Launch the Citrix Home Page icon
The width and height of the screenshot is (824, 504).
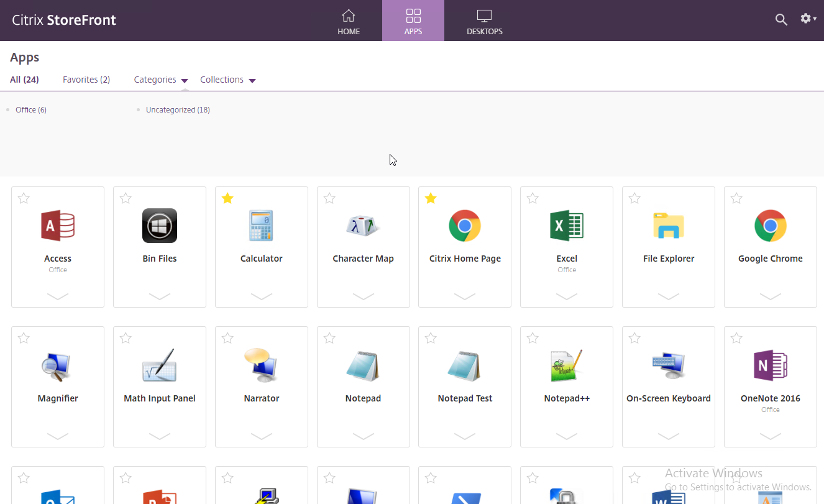pos(465,226)
